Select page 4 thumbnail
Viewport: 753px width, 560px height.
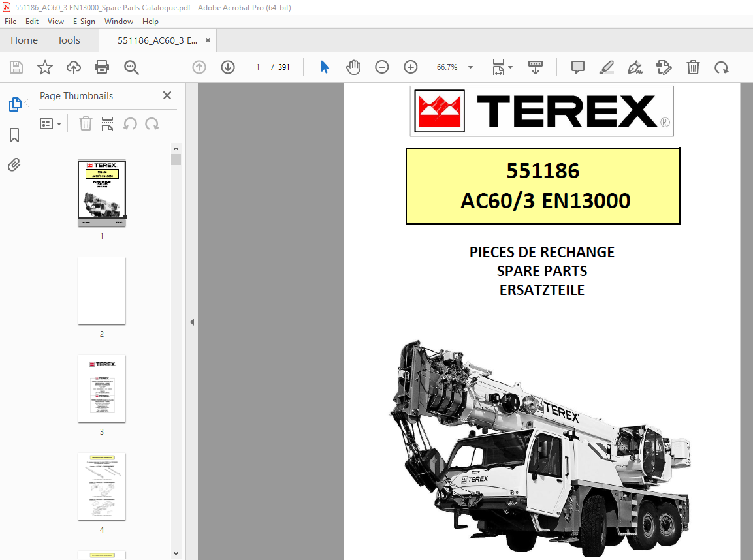coord(102,487)
